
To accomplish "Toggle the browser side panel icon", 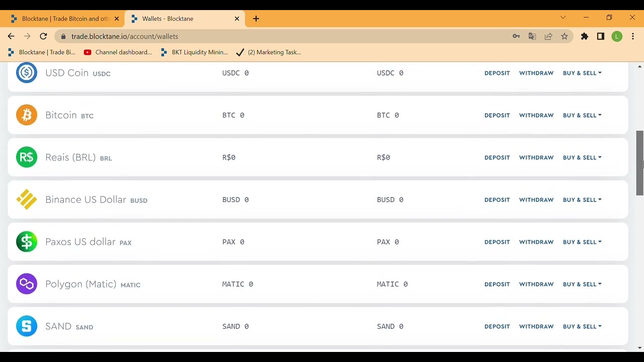I will pyautogui.click(x=601, y=36).
